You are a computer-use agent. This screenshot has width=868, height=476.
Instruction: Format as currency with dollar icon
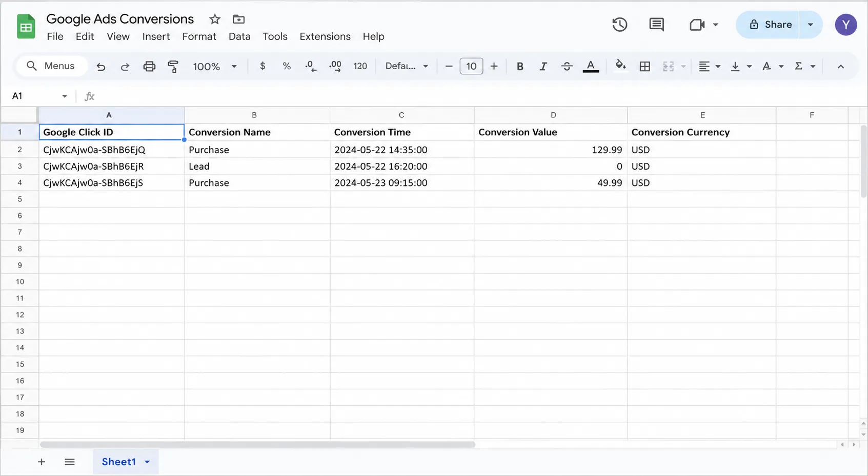pos(263,66)
